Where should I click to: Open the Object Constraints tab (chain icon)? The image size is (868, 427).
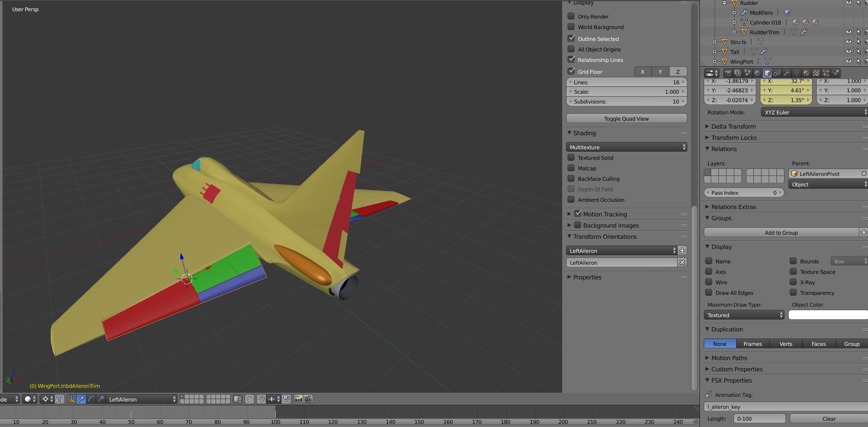click(x=777, y=73)
